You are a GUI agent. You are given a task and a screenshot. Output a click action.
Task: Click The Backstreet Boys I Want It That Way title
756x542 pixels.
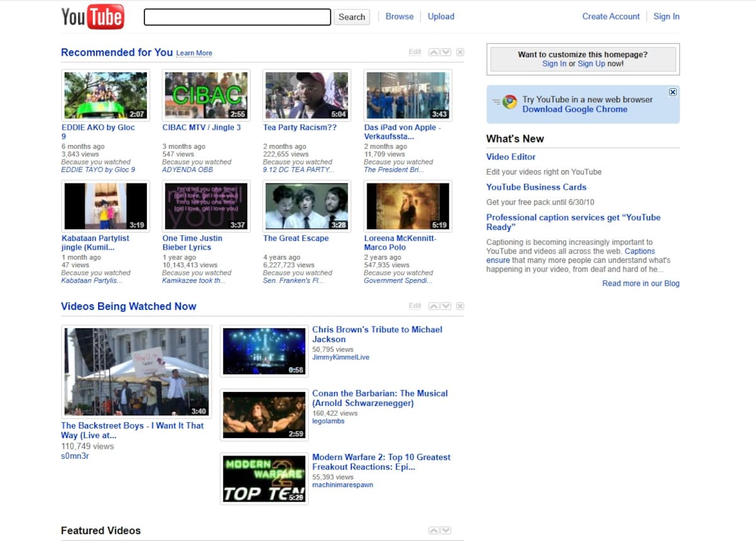132,430
